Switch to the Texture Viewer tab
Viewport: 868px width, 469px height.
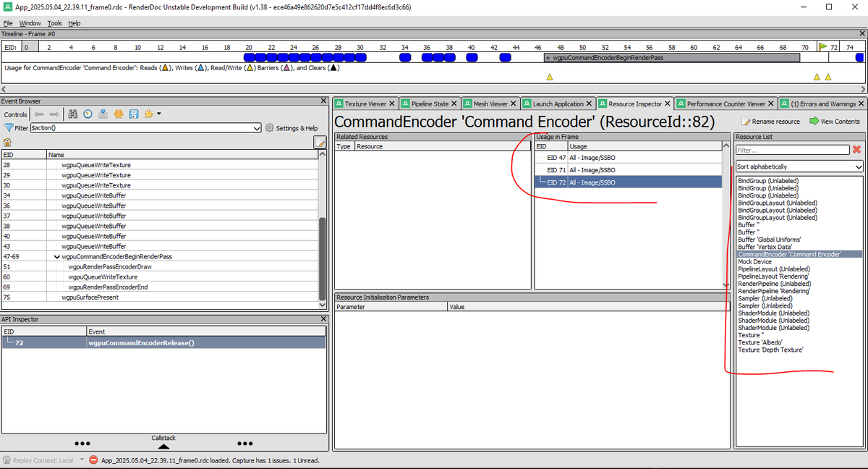[365, 104]
